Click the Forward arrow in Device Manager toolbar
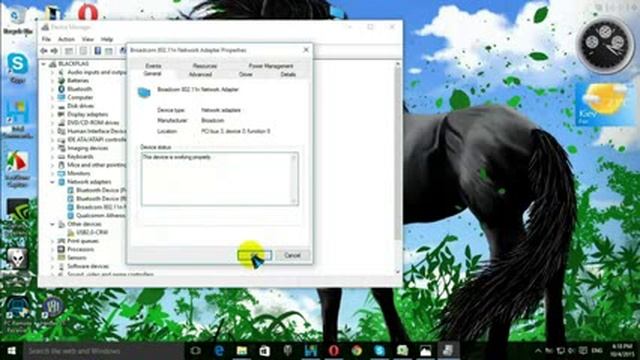640x360 pixels. click(54, 51)
